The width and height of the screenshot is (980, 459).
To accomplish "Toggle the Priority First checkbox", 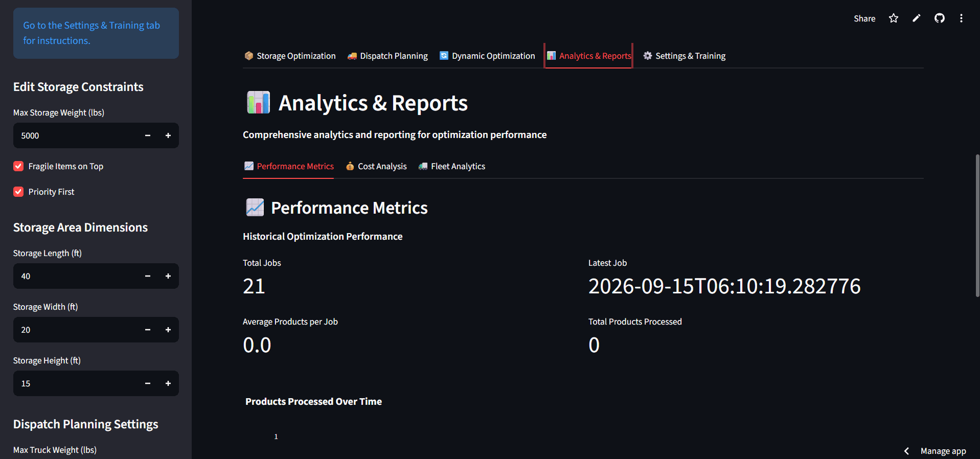I will (18, 192).
